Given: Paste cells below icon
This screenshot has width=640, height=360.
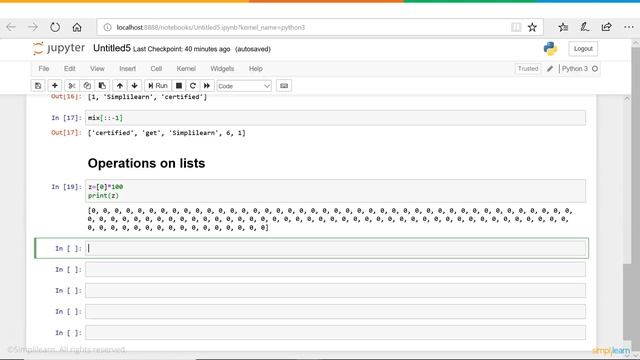Looking at the screenshot, I should 102,86.
